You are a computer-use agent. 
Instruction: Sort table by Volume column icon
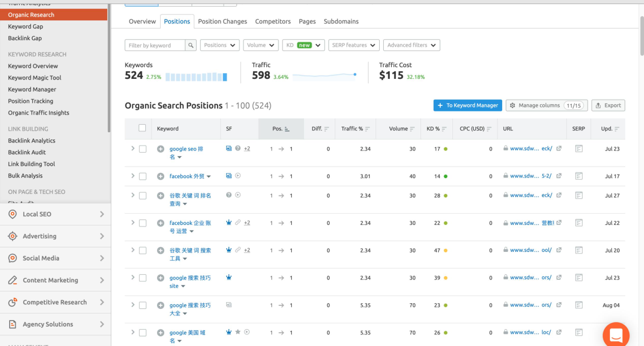(x=412, y=129)
